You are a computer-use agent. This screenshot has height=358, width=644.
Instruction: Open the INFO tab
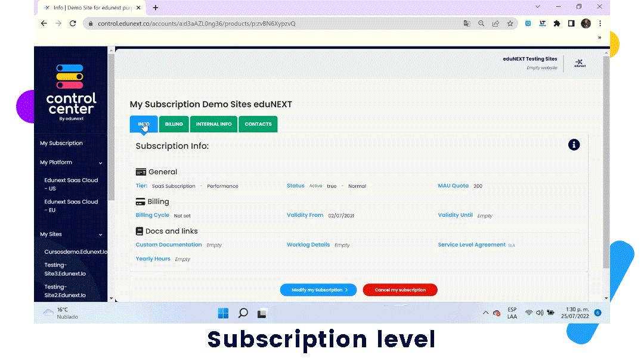[144, 124]
